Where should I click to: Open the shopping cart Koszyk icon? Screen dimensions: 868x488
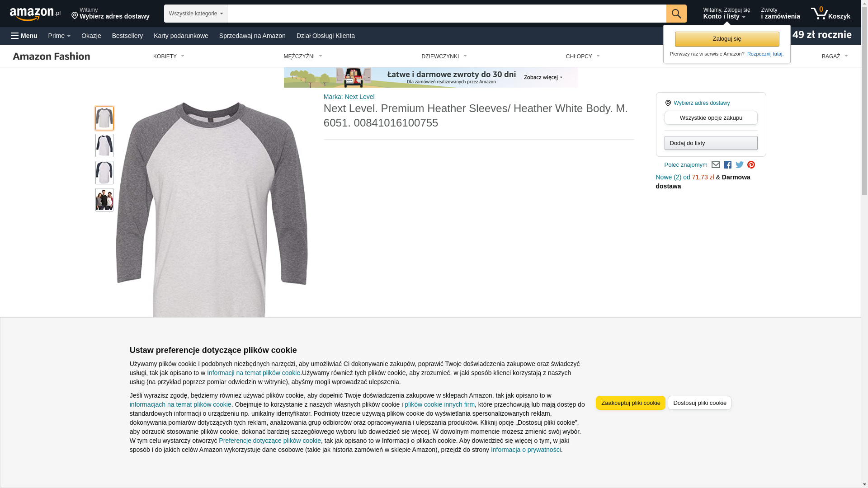tap(830, 14)
